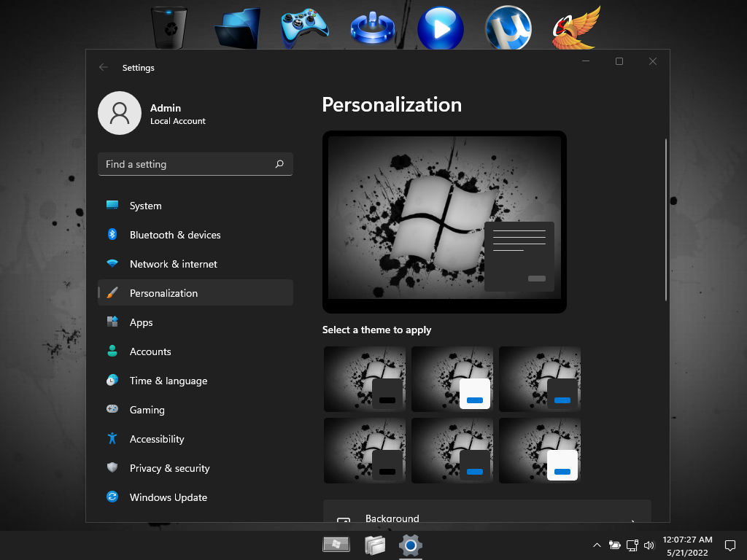Click the Admin user avatar
Image resolution: width=747 pixels, height=560 pixels.
(120, 113)
